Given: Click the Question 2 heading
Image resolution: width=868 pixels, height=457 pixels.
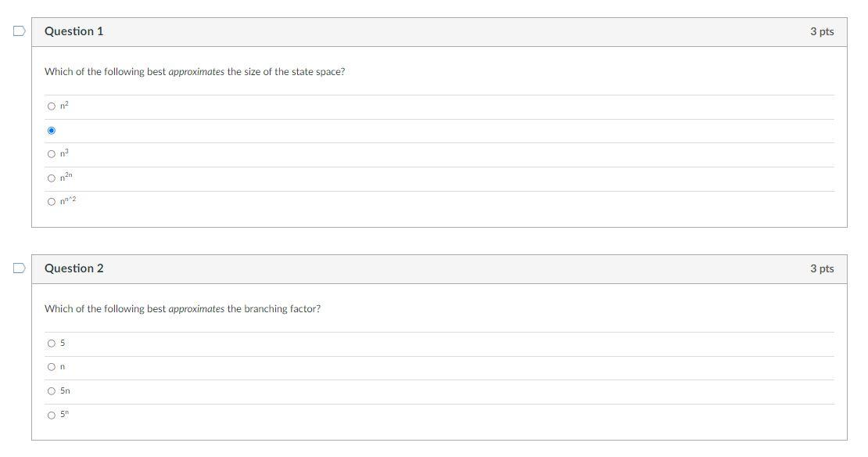Looking at the screenshot, I should pyautogui.click(x=74, y=268).
